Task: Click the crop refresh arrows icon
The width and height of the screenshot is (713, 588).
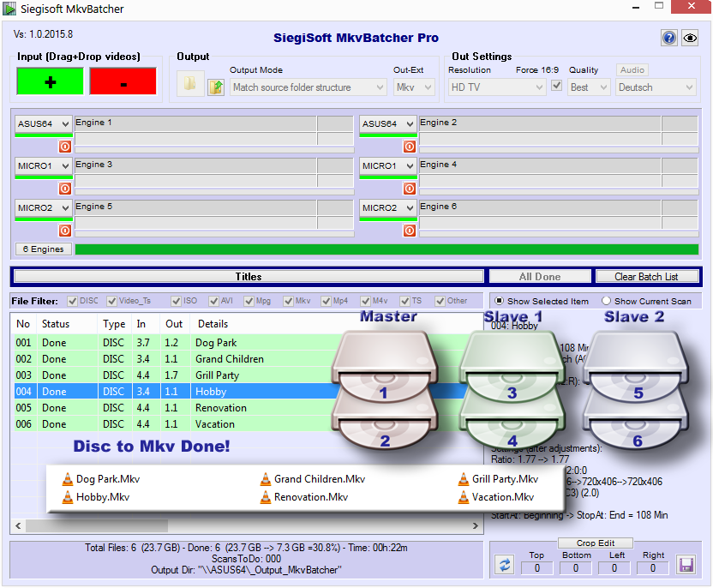Action: pos(505,565)
